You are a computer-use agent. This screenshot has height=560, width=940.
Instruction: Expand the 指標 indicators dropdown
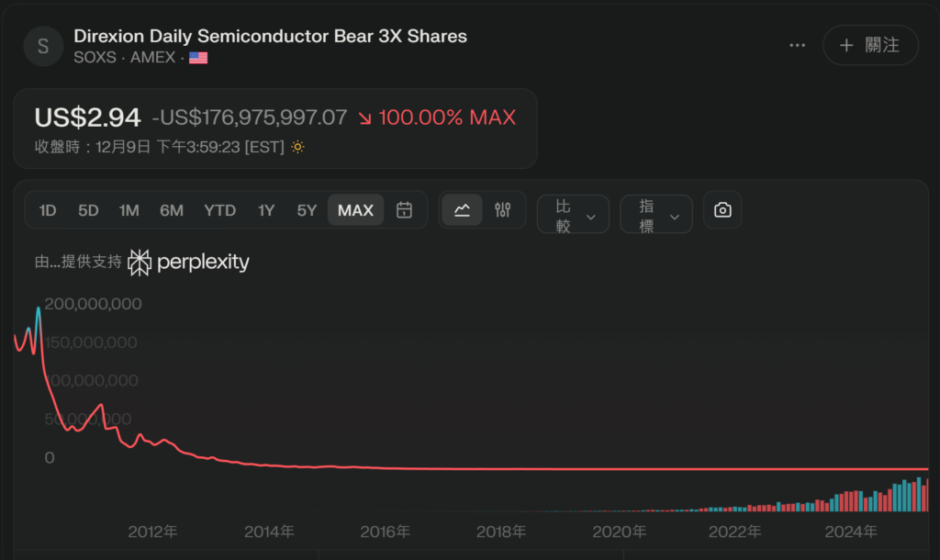[x=656, y=215]
